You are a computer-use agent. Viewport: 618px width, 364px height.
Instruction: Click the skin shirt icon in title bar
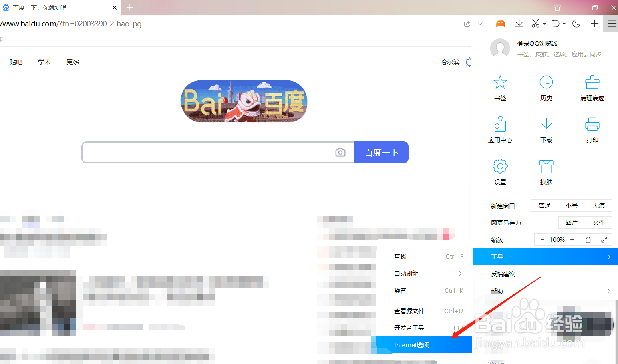tap(557, 8)
